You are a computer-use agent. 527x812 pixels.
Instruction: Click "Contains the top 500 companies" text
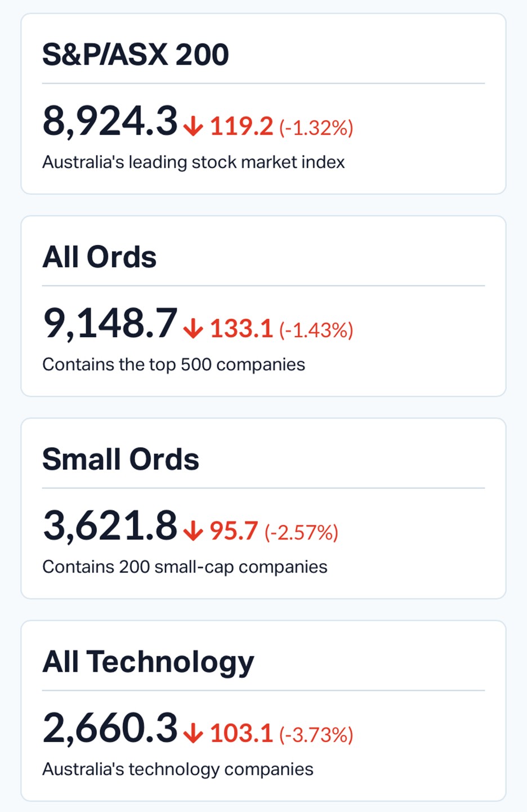174,364
